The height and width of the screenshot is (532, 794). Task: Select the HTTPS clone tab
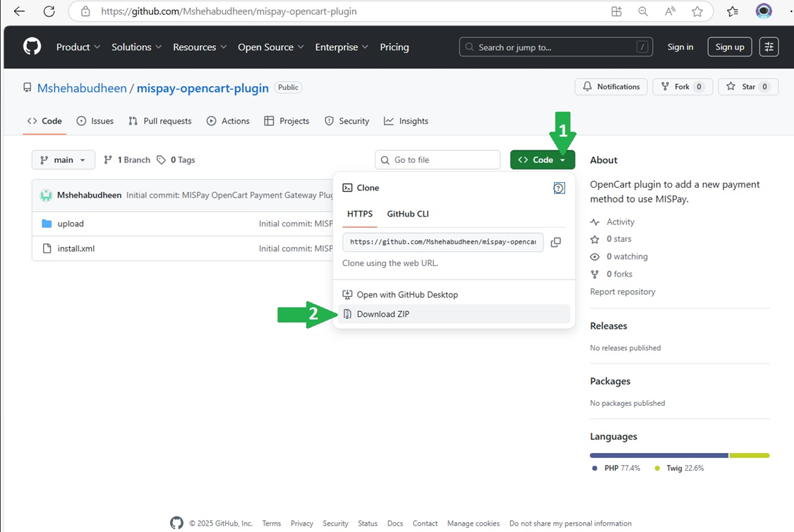[359, 214]
